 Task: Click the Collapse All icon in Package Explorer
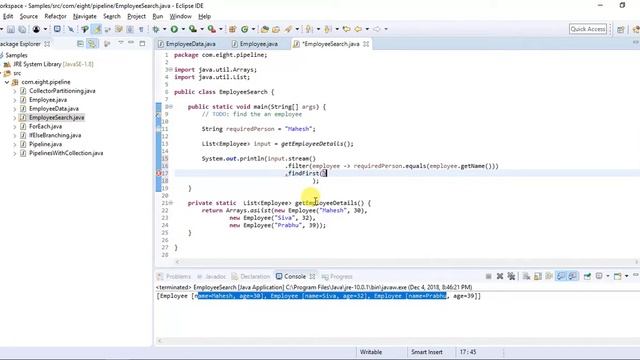(80, 44)
